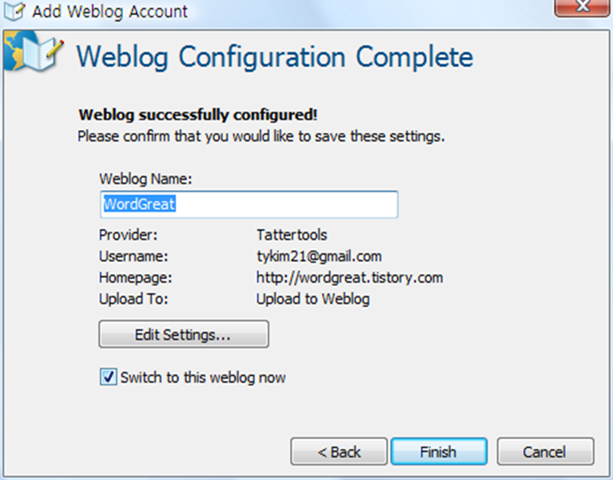Click the Add Weblog Account title bar icon
Viewport: 613px width, 480px height.
[13, 12]
